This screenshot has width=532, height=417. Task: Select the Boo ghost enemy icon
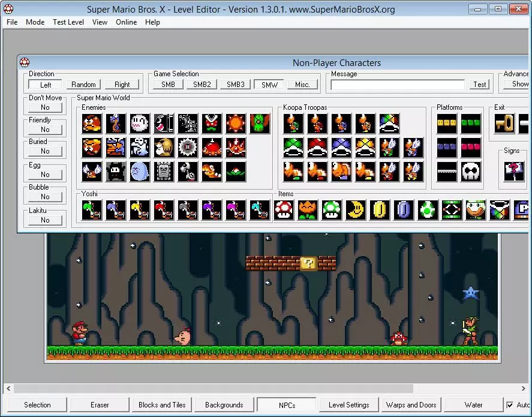point(140,123)
